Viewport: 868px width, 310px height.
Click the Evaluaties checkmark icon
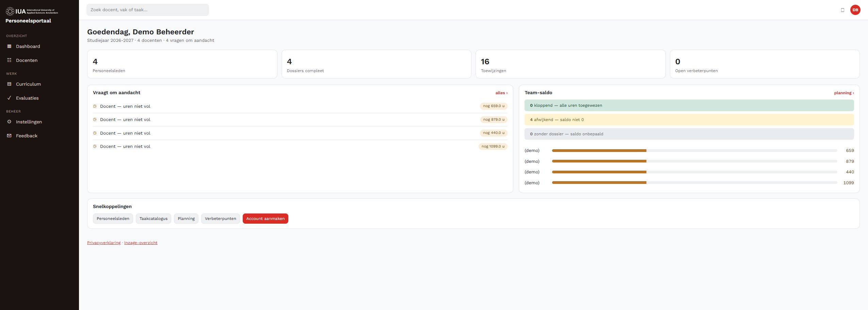pos(9,98)
